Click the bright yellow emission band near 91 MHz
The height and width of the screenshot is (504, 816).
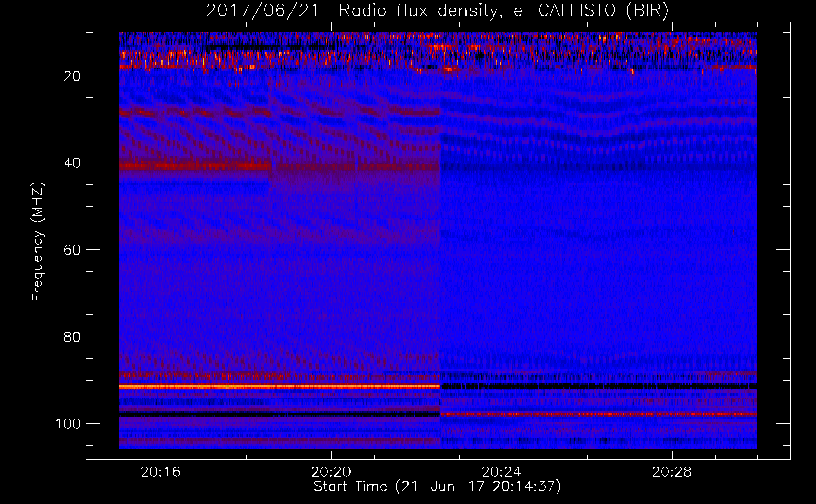pyautogui.click(x=279, y=386)
